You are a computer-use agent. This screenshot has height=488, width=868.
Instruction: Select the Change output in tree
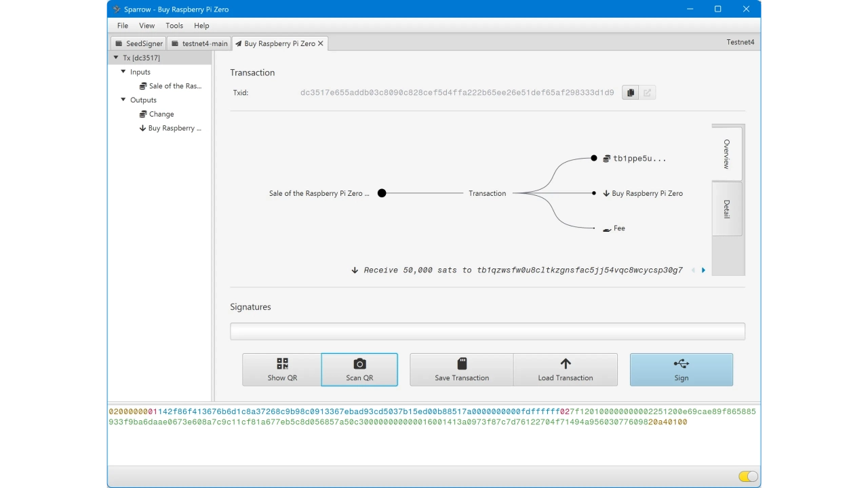point(161,114)
